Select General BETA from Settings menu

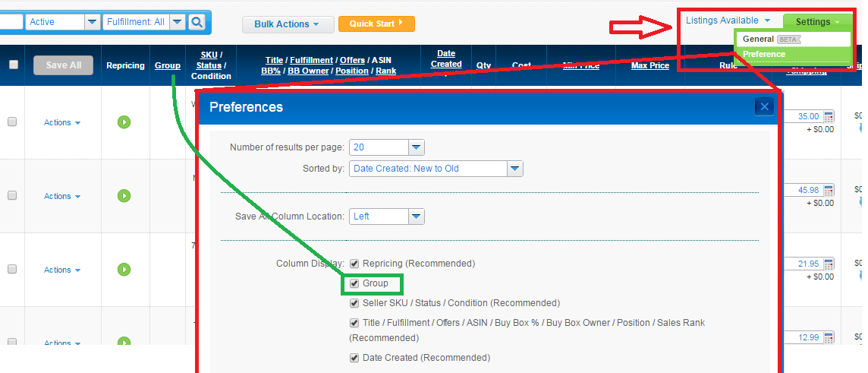pyautogui.click(x=792, y=40)
